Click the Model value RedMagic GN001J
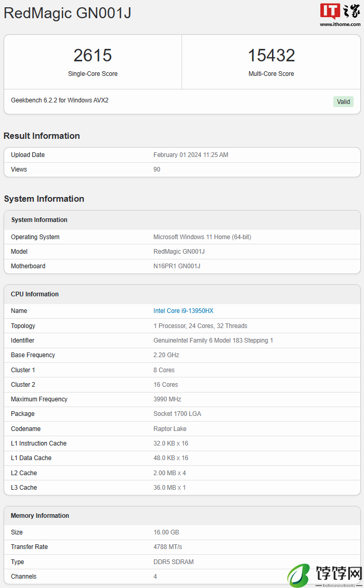Screen dimensions: 364x588 click(x=179, y=252)
